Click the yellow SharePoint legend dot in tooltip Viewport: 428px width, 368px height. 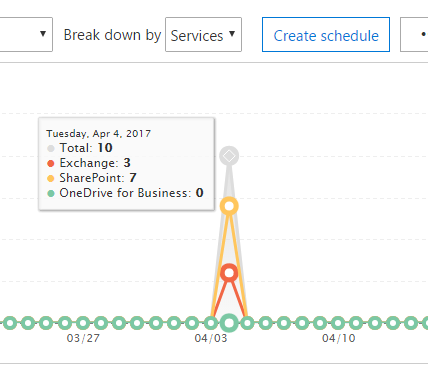51,178
